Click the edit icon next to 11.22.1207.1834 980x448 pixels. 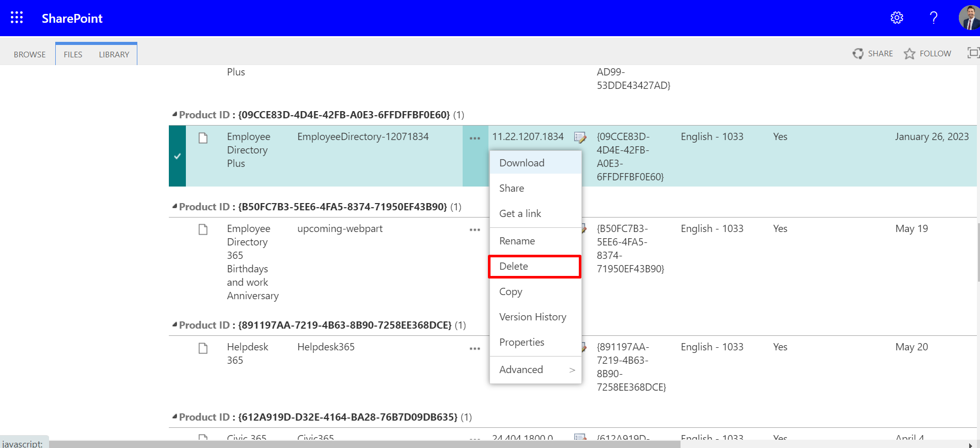580,137
